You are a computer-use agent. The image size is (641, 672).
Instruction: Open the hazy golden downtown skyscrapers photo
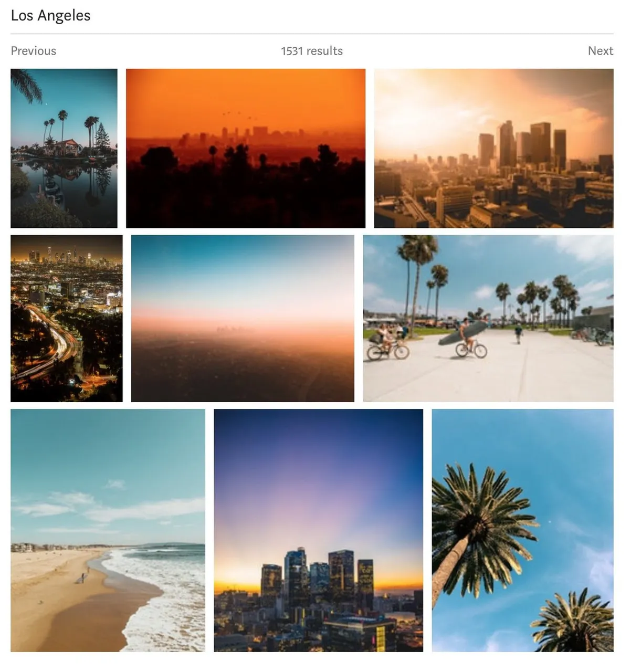click(493, 148)
